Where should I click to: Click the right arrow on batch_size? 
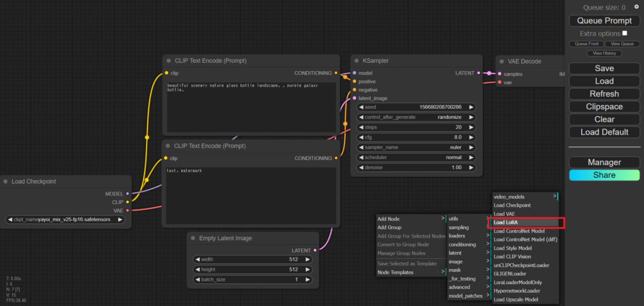pos(308,279)
